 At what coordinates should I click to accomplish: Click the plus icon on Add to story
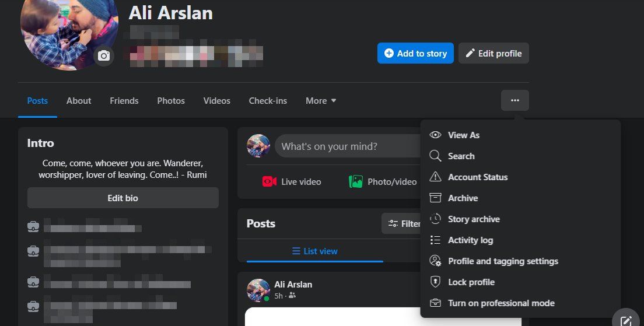[388, 54]
